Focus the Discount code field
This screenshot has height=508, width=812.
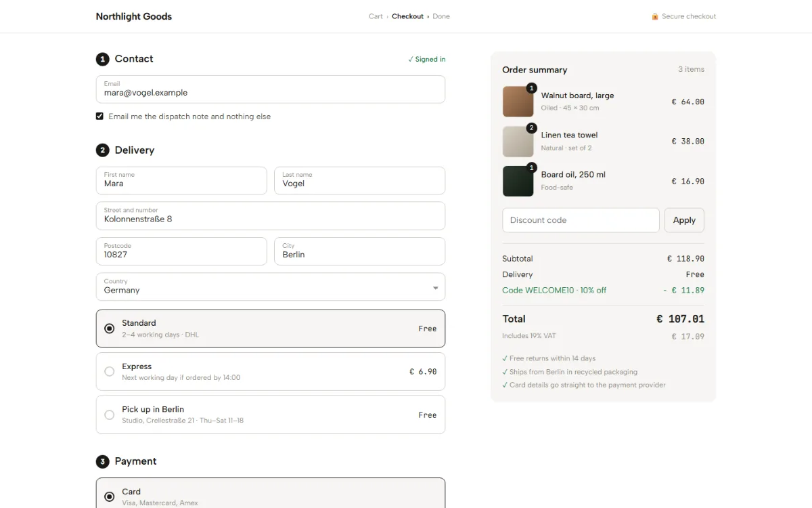point(581,220)
